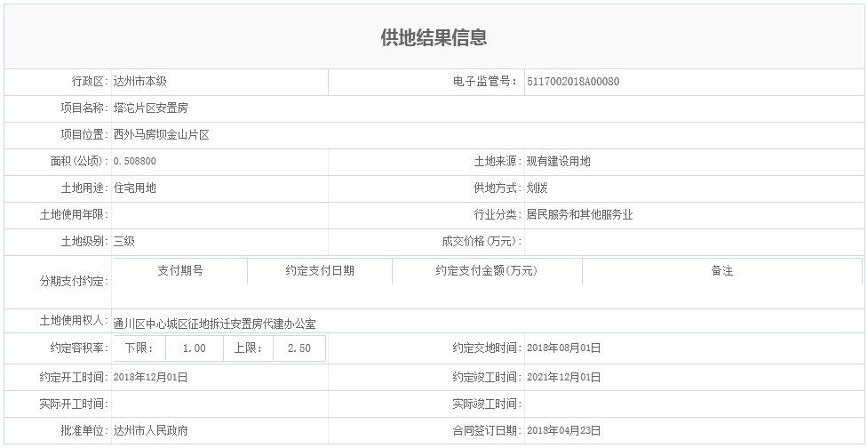868x448 pixels.
Task: Select date 2018年08月01日
Action: (563, 348)
